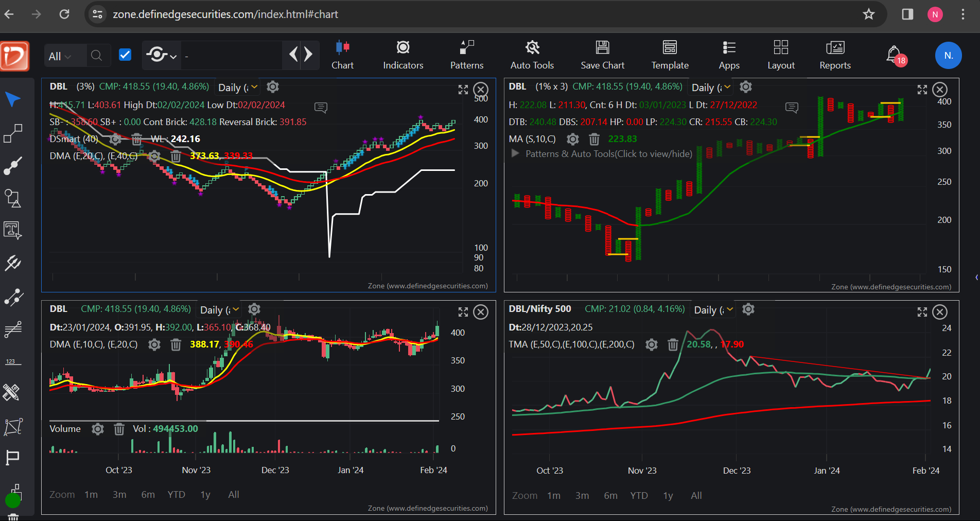This screenshot has width=980, height=521.
Task: Open DMA (E,10,C),(E,20,C) settings gear
Action: coord(154,344)
